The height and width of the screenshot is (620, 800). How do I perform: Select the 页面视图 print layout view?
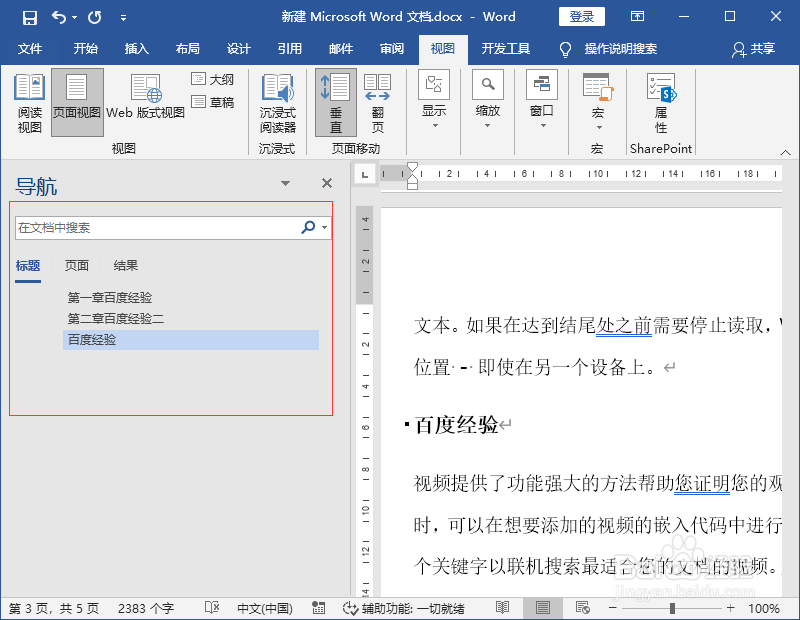pos(77,103)
